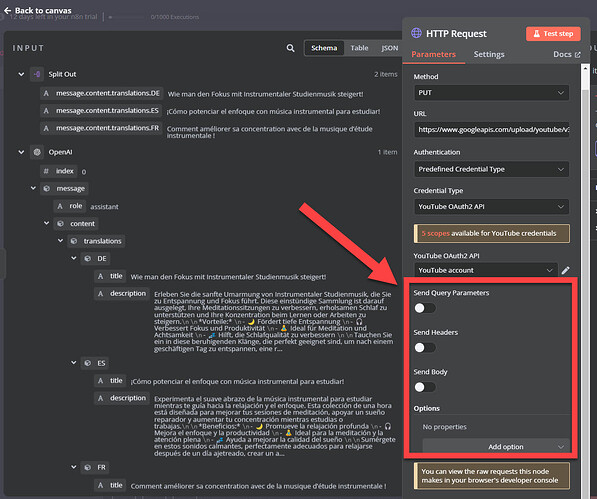Click the search magnifier icon in Input panel

[290, 48]
